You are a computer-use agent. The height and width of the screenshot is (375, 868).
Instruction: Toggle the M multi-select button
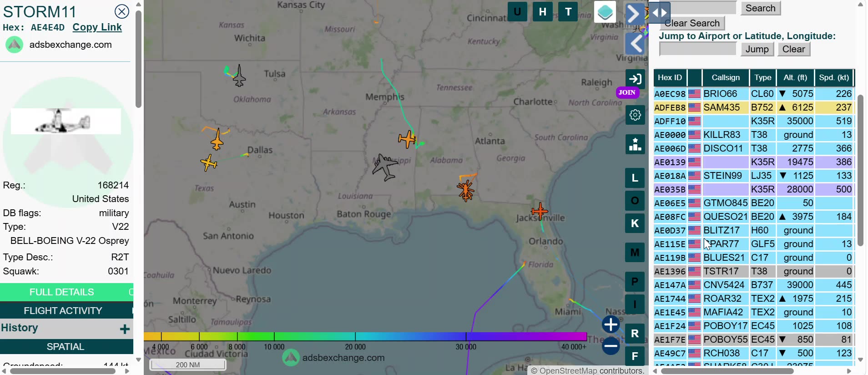coord(635,253)
